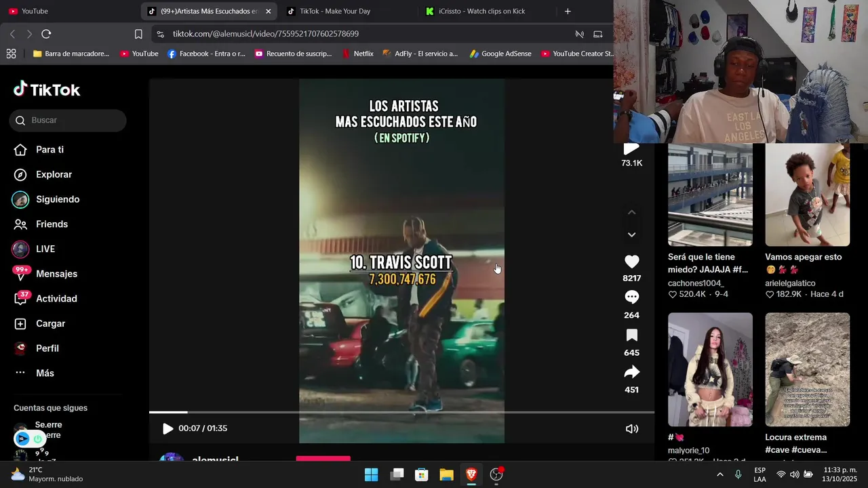The width and height of the screenshot is (868, 488).
Task: Play the paused TikTok video
Action: point(167,428)
